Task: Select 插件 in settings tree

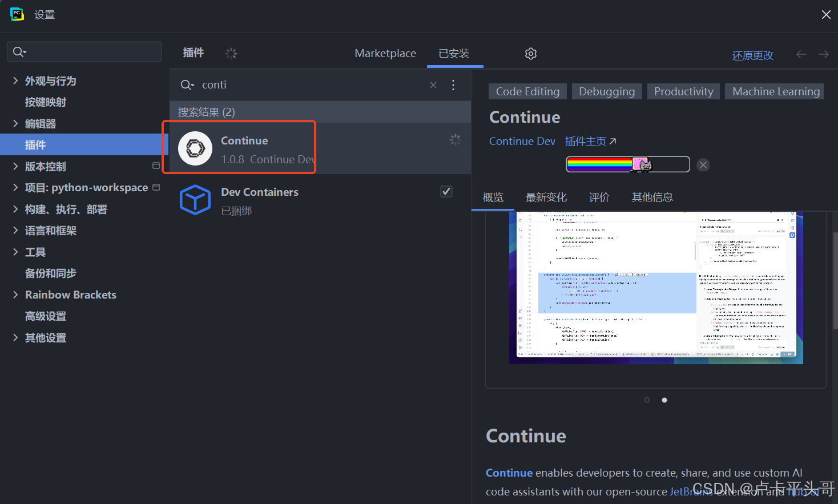Action: point(84,144)
